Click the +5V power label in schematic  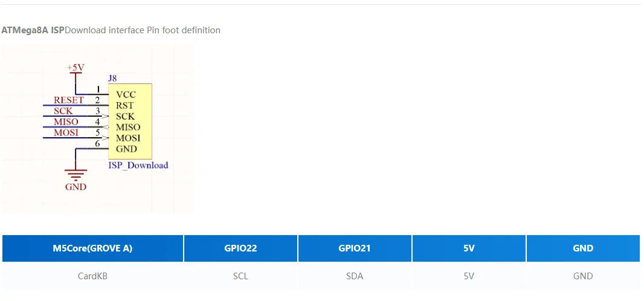pos(76,68)
